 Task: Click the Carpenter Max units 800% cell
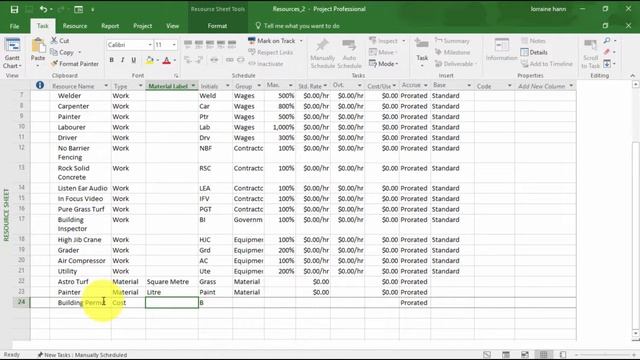coord(280,106)
